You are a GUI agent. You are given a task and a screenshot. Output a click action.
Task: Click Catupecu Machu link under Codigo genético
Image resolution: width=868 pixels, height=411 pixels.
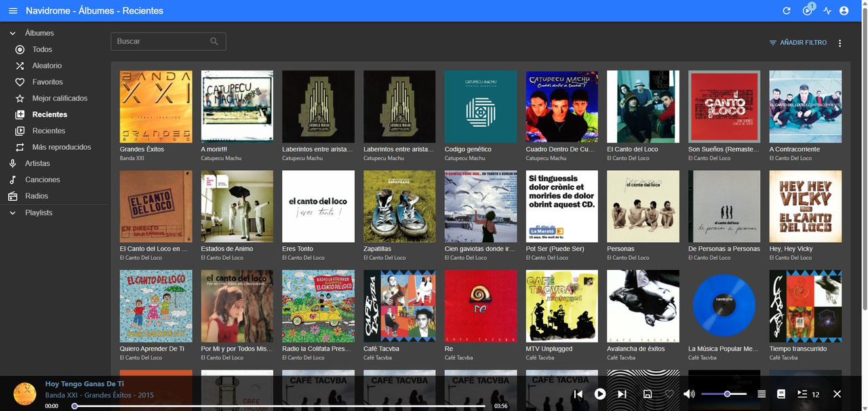click(x=465, y=159)
